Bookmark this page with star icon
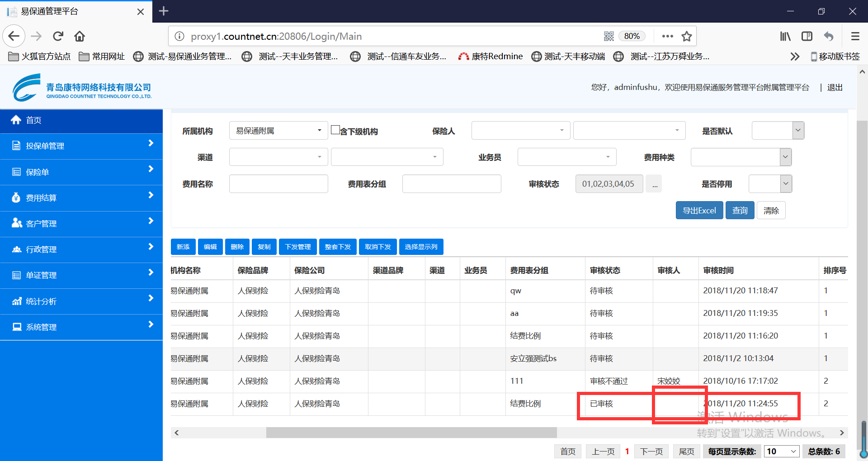Screen dimensions: 868x461 [x=687, y=36]
